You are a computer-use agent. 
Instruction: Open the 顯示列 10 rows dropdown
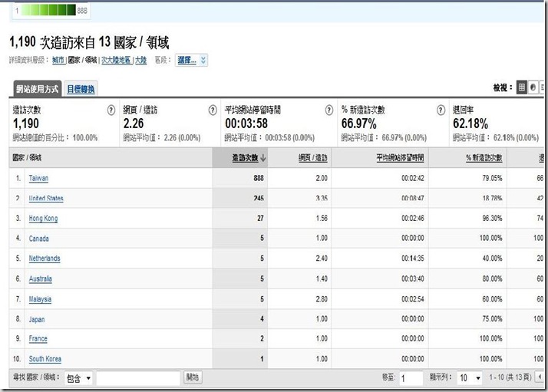(470, 377)
